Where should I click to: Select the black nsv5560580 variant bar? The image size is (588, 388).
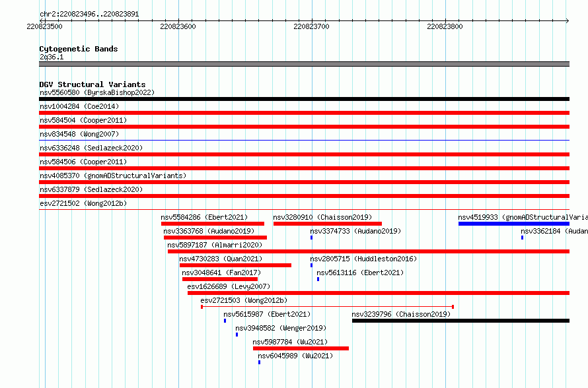click(304, 99)
